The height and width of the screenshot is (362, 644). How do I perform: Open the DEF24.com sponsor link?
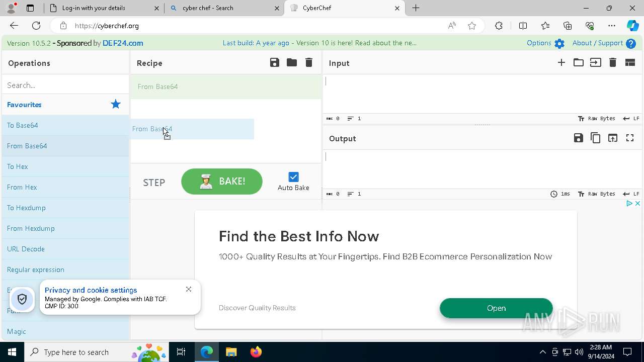123,43
